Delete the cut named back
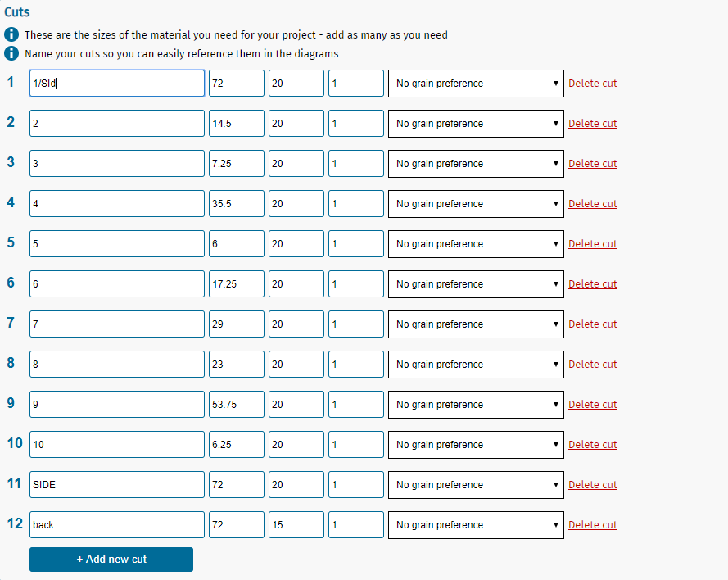728x580 pixels. [x=592, y=525]
